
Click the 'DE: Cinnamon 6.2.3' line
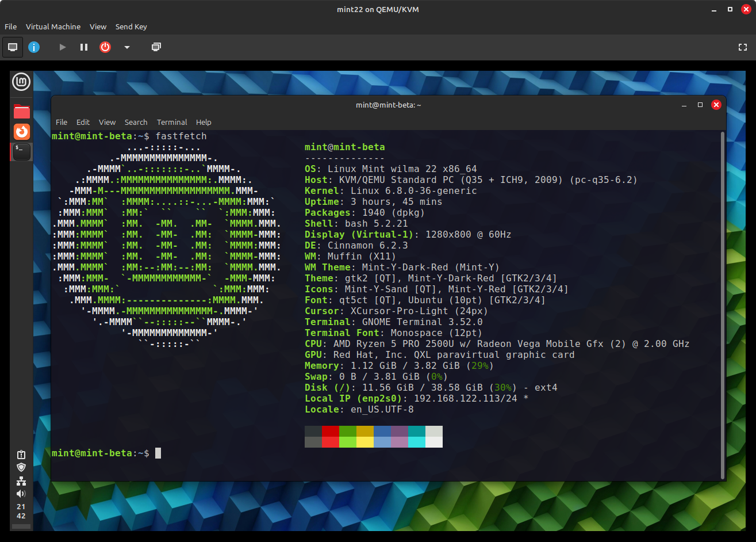pos(356,246)
